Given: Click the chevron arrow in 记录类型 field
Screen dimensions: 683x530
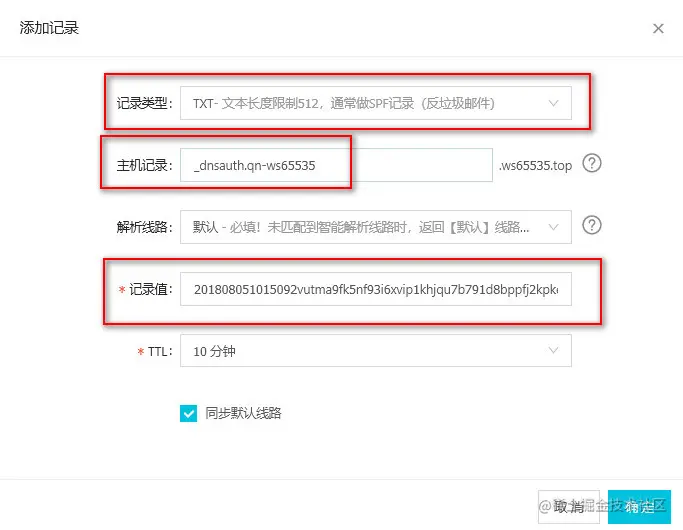Looking at the screenshot, I should click(x=554, y=103).
